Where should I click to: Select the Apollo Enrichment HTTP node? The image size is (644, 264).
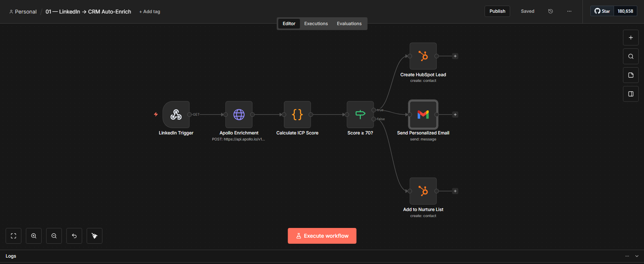[239, 115]
